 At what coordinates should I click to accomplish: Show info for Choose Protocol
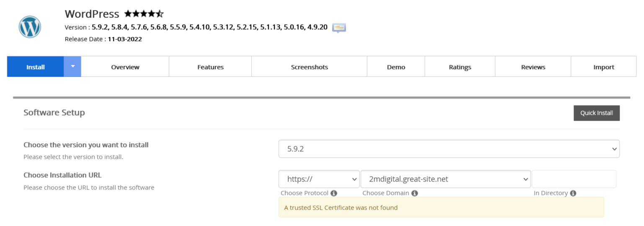point(334,193)
